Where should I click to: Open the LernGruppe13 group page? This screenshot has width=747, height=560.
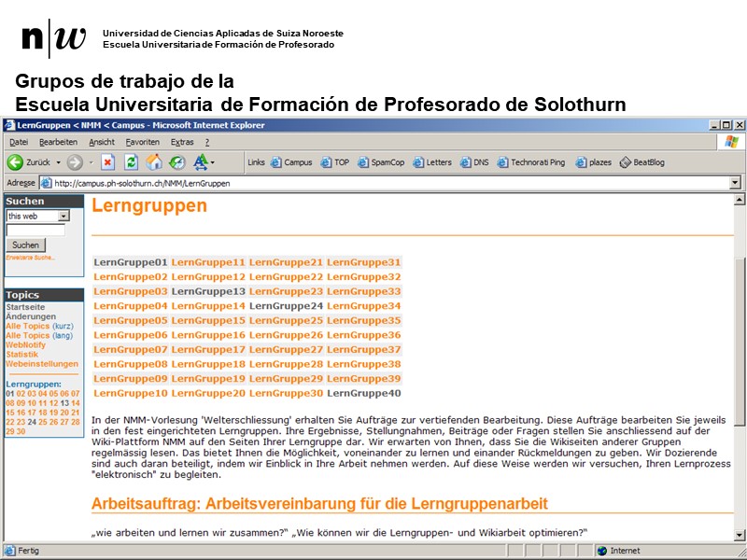pyautogui.click(x=207, y=290)
